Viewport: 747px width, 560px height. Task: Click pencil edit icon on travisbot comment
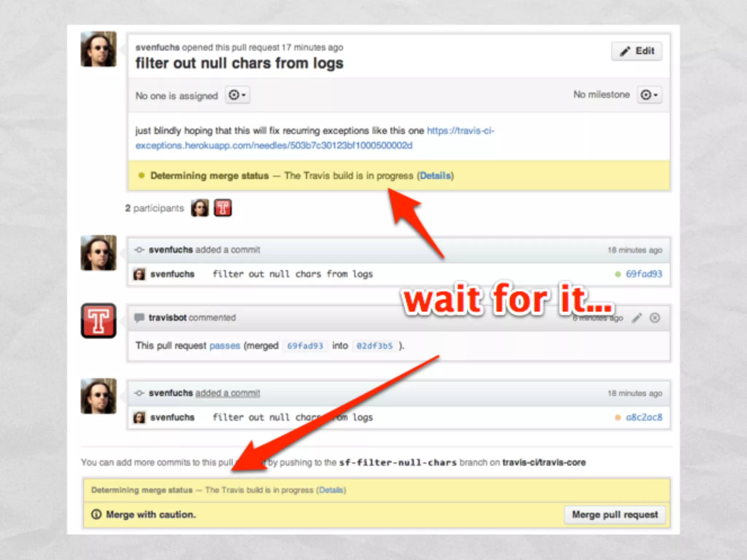(x=637, y=318)
